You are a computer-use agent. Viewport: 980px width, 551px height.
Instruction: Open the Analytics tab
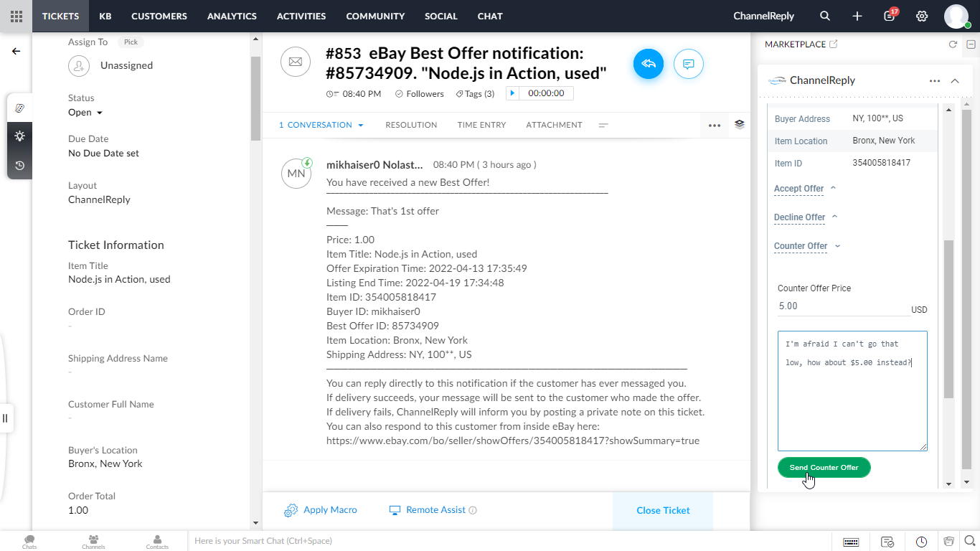232,16
